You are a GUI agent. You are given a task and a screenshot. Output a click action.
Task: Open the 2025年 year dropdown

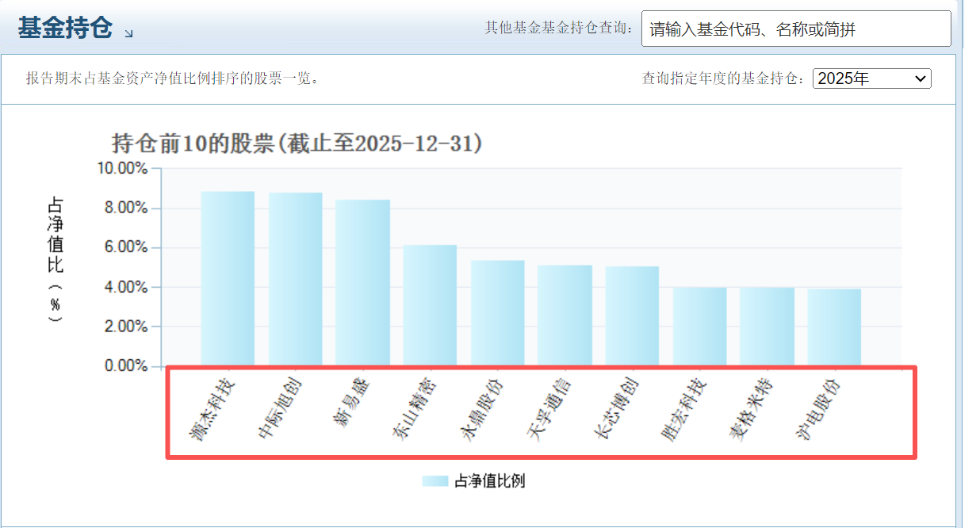point(872,78)
